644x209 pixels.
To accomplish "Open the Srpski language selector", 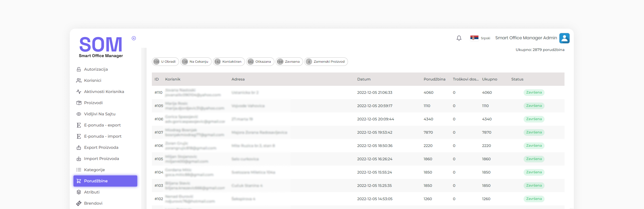I will coord(480,38).
